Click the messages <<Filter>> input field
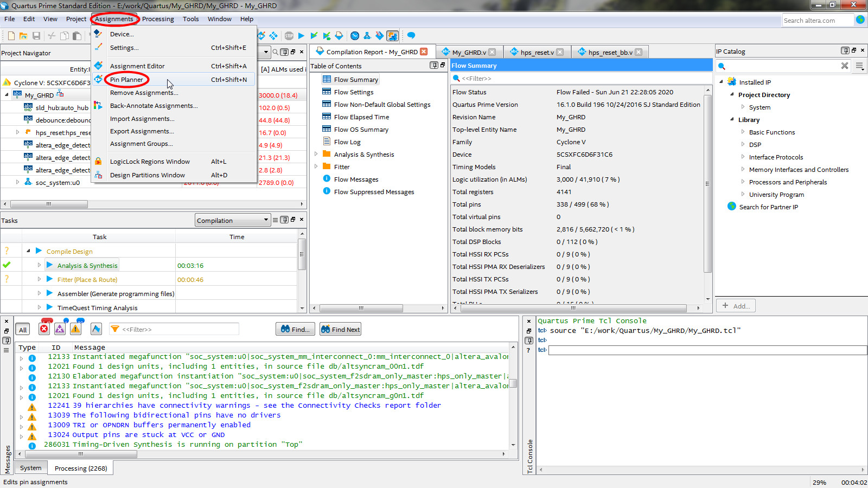 [x=174, y=329]
